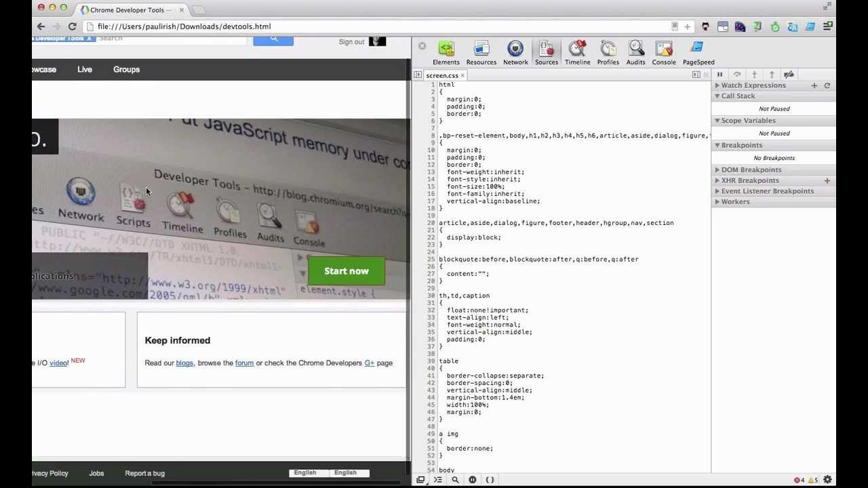868x488 pixels.
Task: Open a new browser tab
Action: [x=198, y=9]
